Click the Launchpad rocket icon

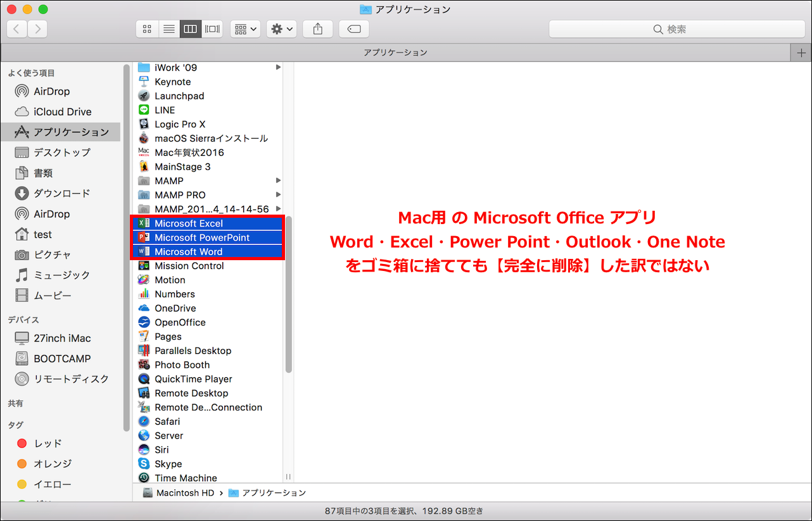point(144,96)
